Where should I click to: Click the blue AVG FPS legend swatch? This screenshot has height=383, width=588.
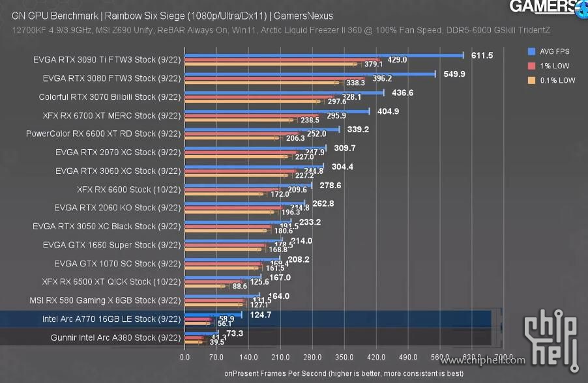[x=531, y=51]
